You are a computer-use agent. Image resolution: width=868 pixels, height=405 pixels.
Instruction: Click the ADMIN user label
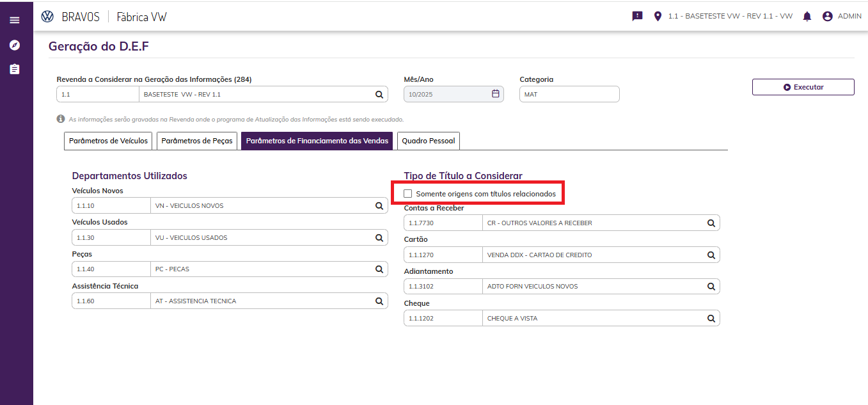click(849, 17)
